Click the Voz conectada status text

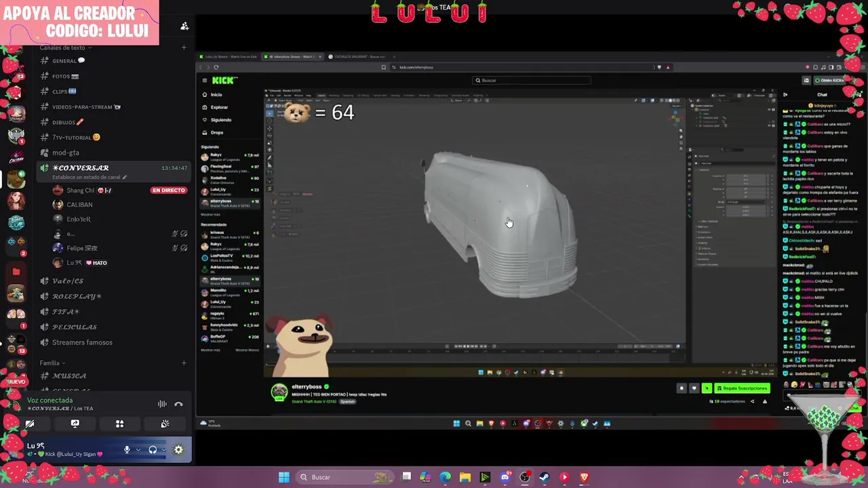tap(50, 401)
